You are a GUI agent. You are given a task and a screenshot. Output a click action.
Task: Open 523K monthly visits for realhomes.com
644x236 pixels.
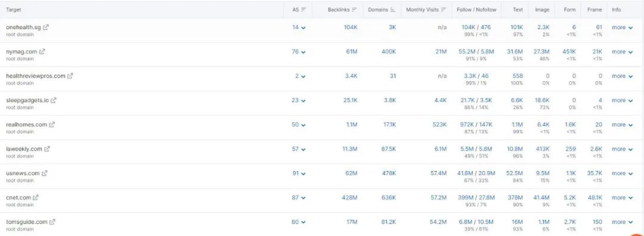pyautogui.click(x=439, y=125)
